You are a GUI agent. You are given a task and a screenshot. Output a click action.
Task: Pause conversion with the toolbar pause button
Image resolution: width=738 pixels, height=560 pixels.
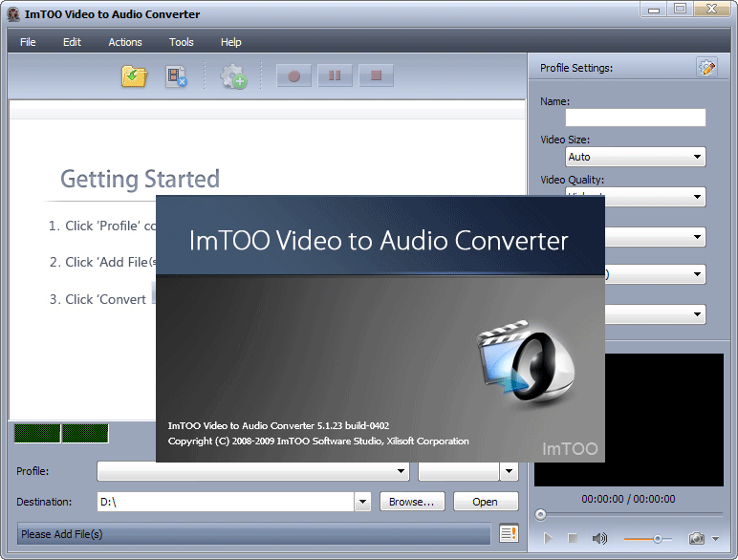pyautogui.click(x=335, y=75)
